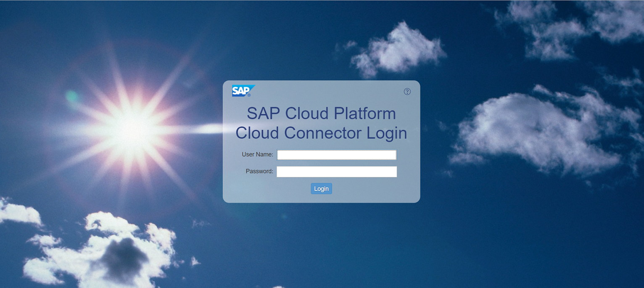Click the 'User Name:' label
This screenshot has width=644, height=288.
258,155
